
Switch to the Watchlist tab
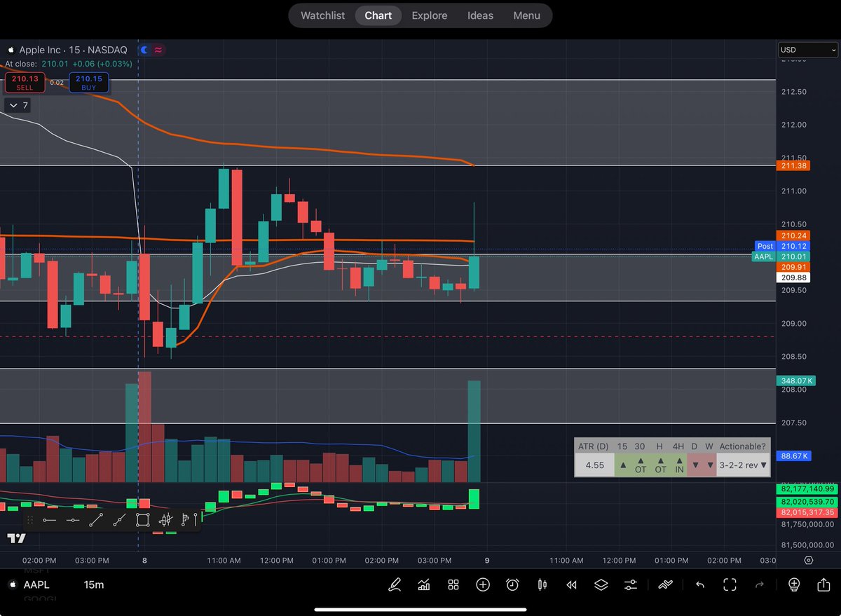pyautogui.click(x=322, y=15)
